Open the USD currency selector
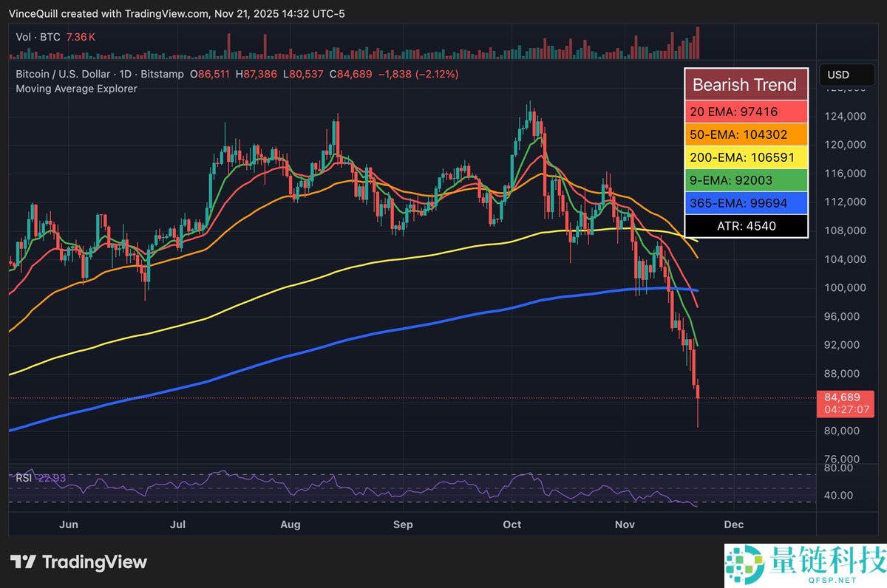This screenshot has width=887, height=588. pos(847,75)
